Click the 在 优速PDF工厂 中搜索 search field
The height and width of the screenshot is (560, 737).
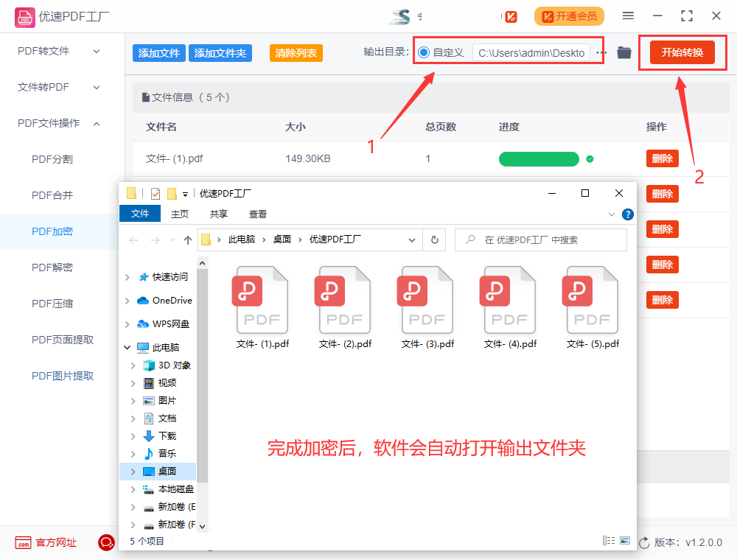[540, 240]
